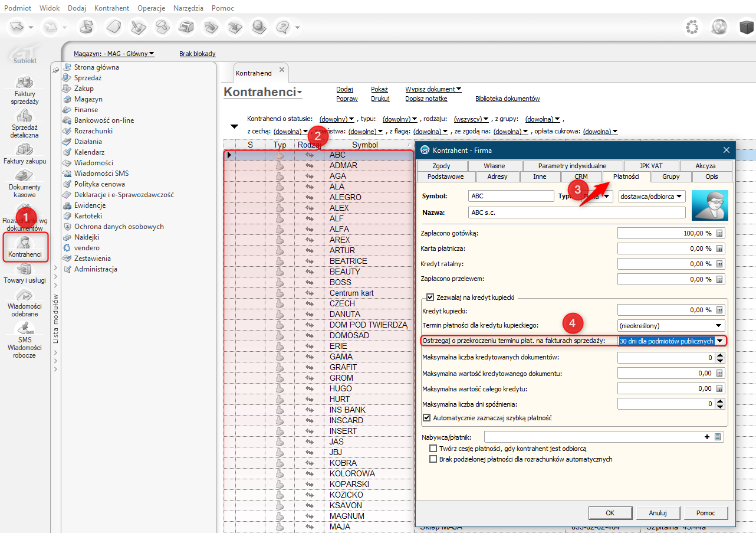Open Faktury zakupu sidebar icon

(25, 150)
